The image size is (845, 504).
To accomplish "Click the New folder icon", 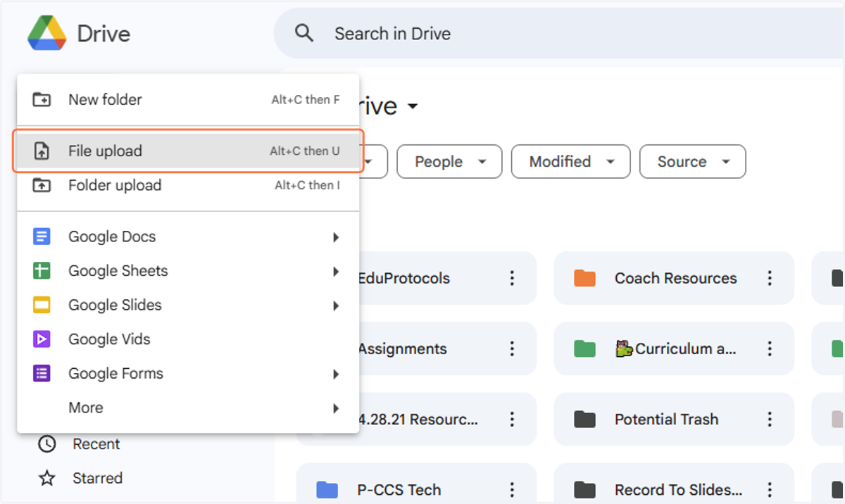I will tap(42, 99).
